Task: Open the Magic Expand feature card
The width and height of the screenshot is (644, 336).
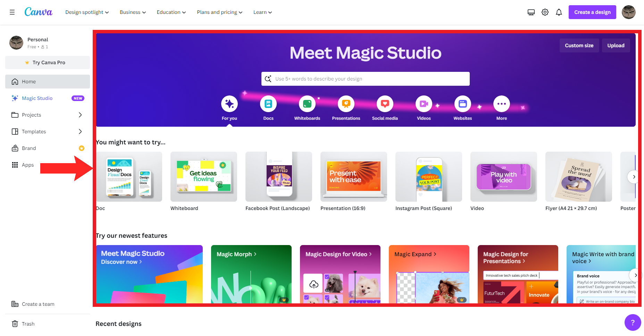Action: click(429, 274)
